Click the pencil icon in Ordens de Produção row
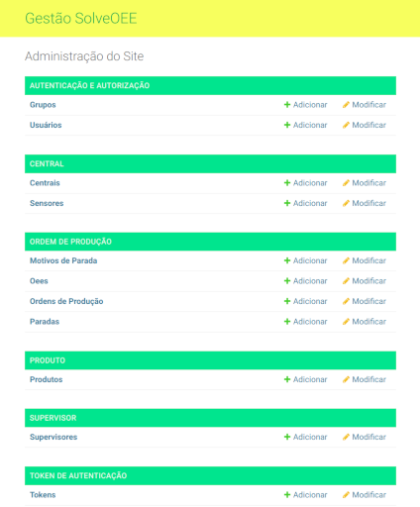Image resolution: width=420 pixels, height=507 pixels. [x=346, y=301]
